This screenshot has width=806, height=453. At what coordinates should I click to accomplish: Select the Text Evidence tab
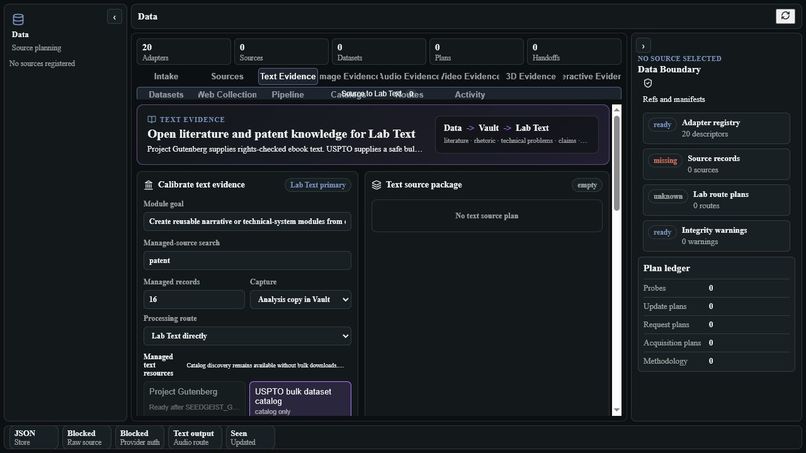click(x=287, y=76)
